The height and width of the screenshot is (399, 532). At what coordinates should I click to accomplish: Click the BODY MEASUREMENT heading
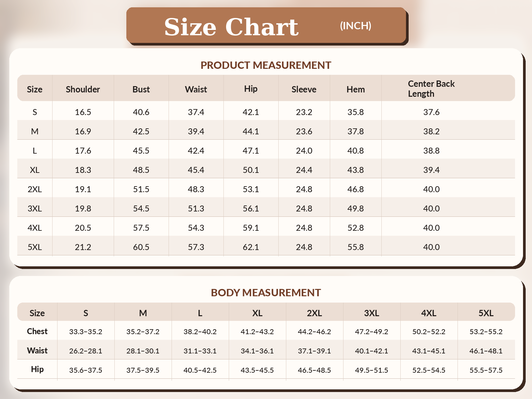(x=266, y=293)
